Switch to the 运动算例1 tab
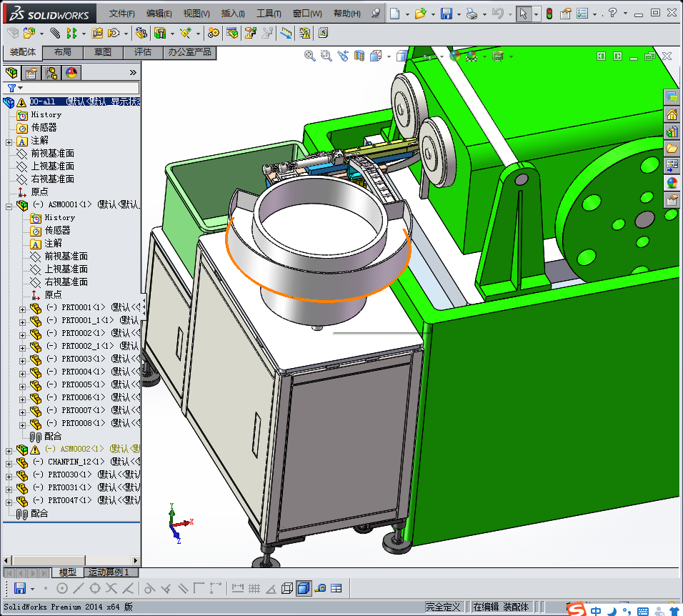This screenshot has height=616, width=683. tap(108, 572)
